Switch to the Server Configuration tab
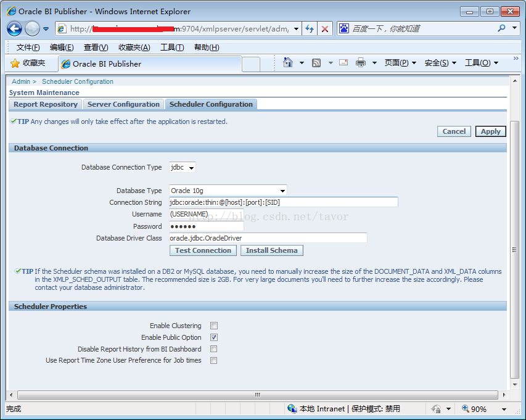The width and height of the screenshot is (526, 420). [123, 104]
